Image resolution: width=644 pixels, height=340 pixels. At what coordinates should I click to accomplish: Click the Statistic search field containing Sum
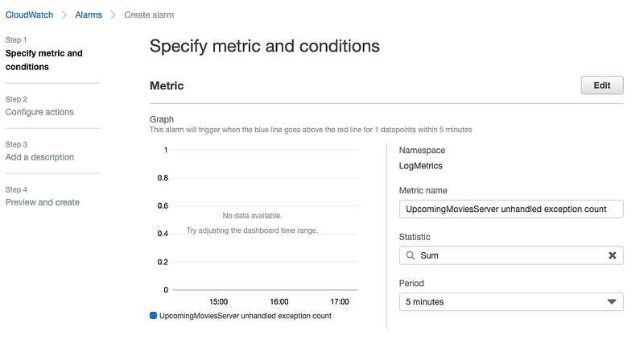(x=511, y=255)
